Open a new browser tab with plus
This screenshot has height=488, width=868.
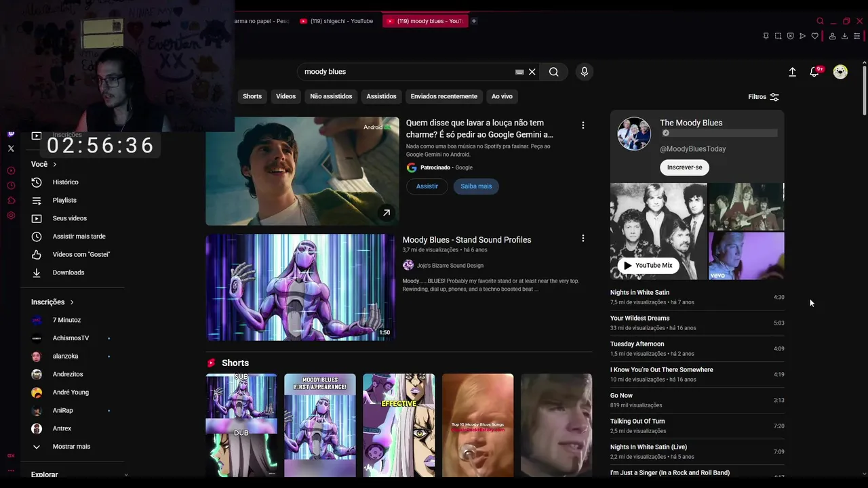474,21
